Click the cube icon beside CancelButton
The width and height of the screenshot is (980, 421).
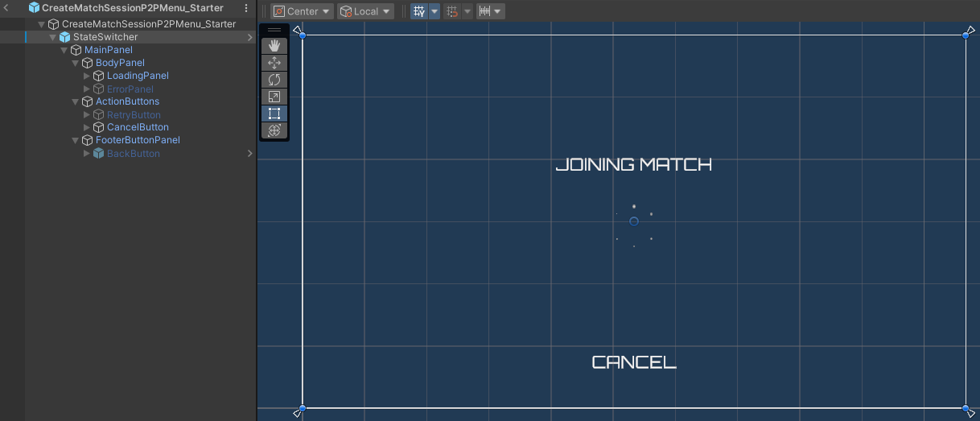click(x=99, y=127)
